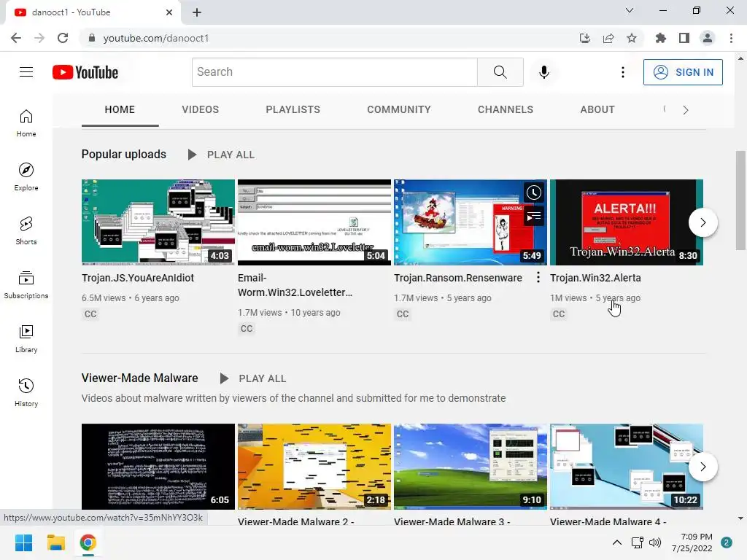Open the network status tray icon
747x560 pixels.
coord(637,542)
